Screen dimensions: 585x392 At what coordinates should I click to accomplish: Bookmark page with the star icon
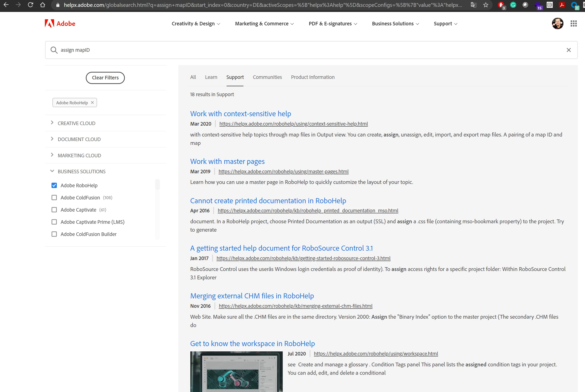[486, 5]
